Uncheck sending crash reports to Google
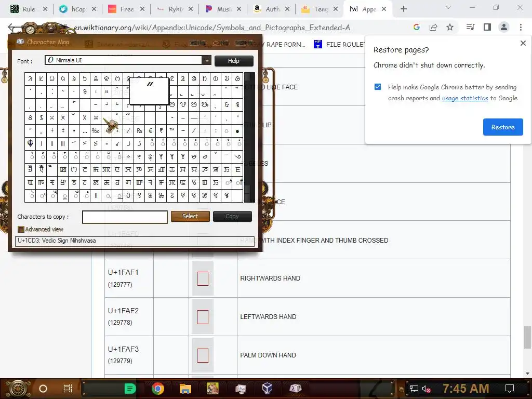The image size is (532, 399). point(378,87)
